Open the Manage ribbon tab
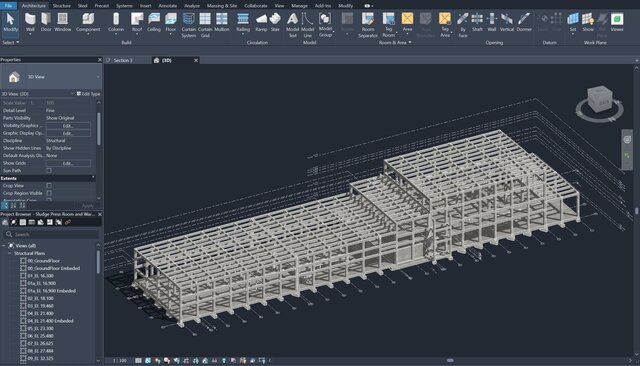Image resolution: width=640 pixels, height=366 pixels. [x=299, y=6]
